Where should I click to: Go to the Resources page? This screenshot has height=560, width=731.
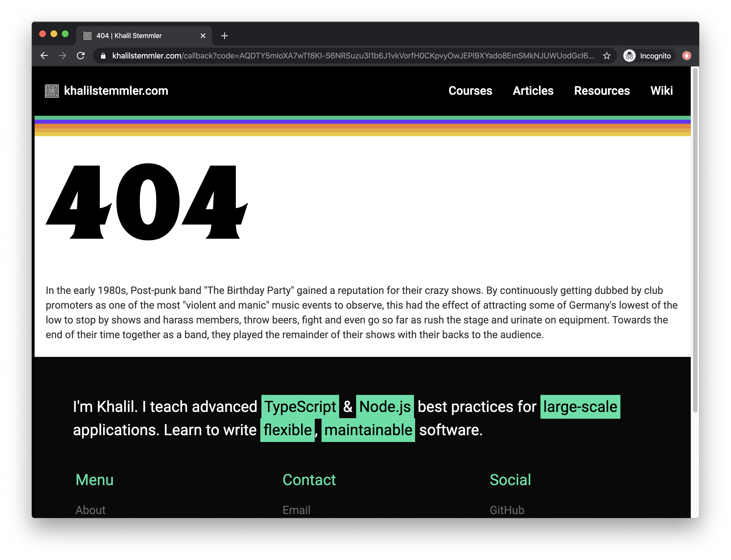click(x=602, y=91)
